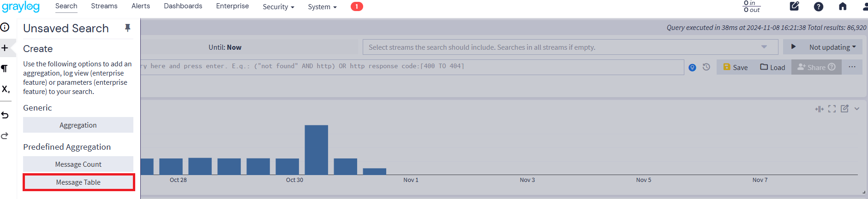This screenshot has width=868, height=199.
Task: Open the Not updating refresh dropdown
Action: click(x=832, y=47)
